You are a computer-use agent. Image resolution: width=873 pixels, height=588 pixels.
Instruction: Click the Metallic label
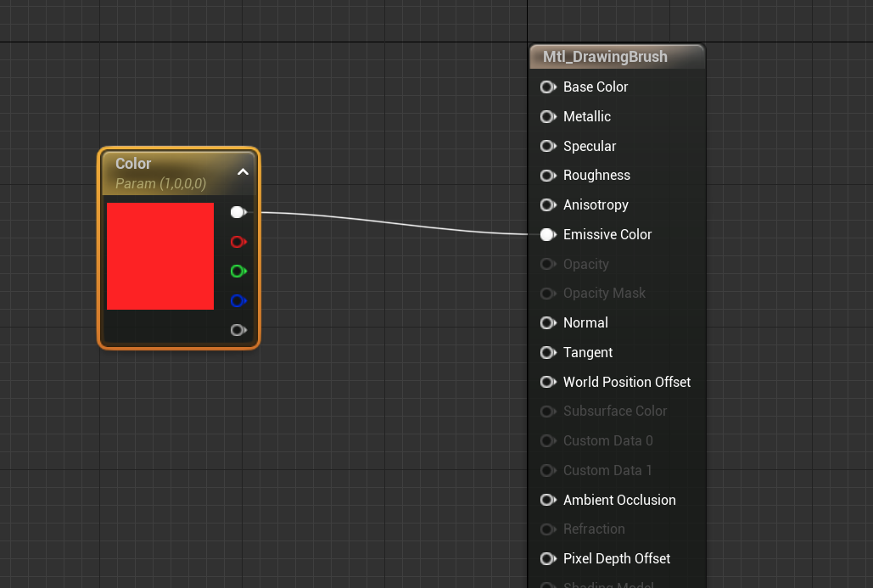coord(587,116)
